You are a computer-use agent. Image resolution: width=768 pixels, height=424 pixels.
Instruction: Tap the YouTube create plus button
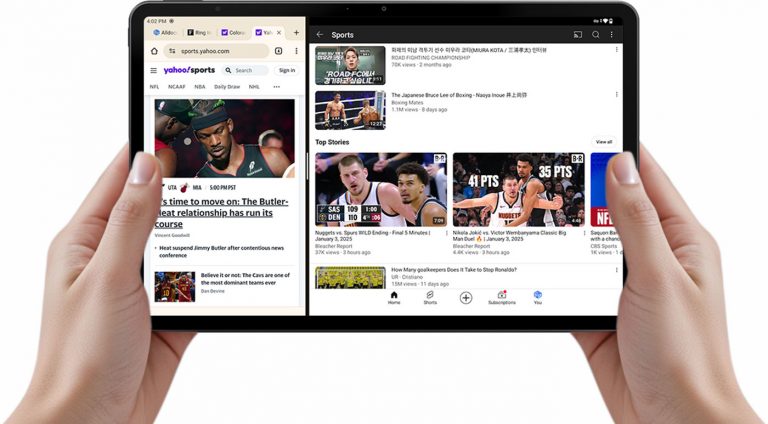(466, 297)
